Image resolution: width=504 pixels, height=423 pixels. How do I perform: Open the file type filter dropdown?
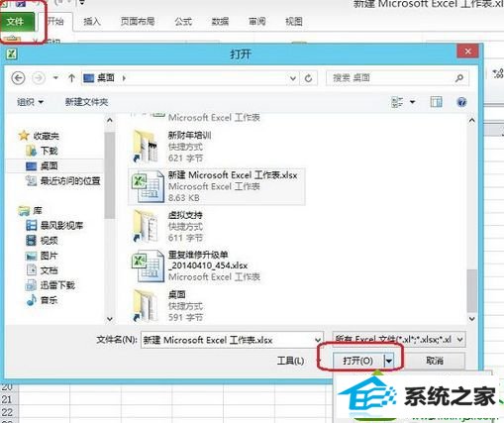tap(399, 340)
